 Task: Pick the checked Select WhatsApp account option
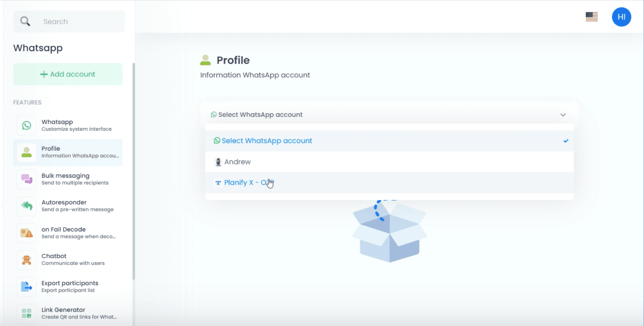coord(267,141)
